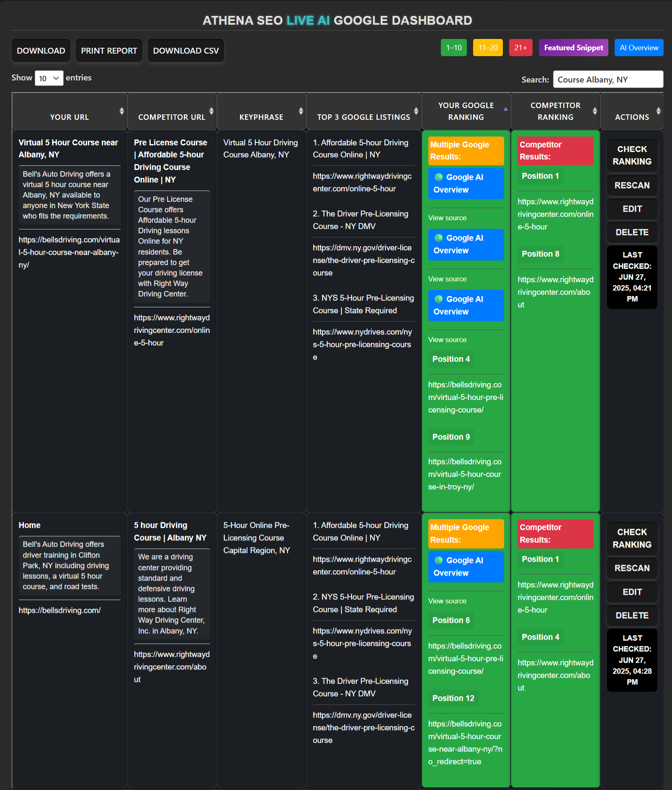Click '5 hour Driving Course | Albany NY' title
672x790 pixels.
click(170, 532)
